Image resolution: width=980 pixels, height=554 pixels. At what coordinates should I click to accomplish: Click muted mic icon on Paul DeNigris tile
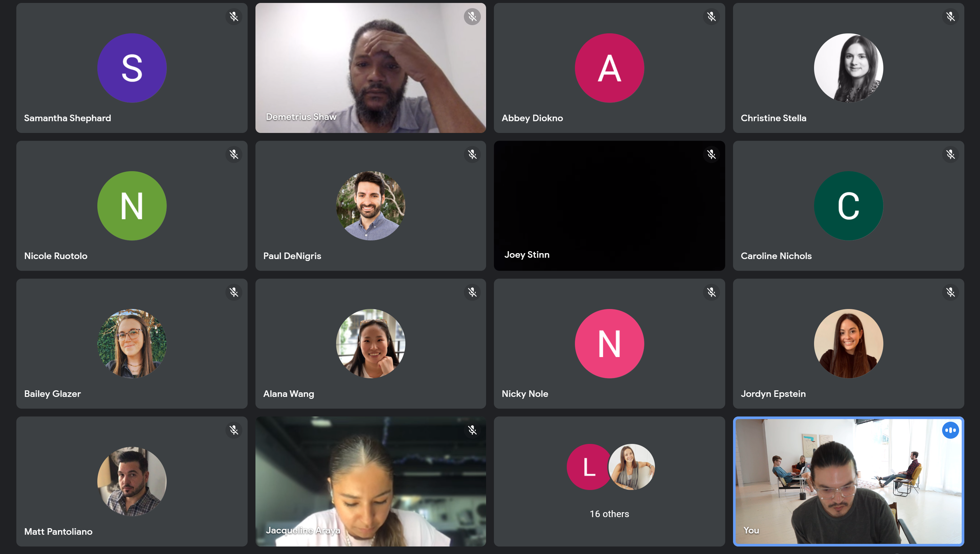(472, 155)
